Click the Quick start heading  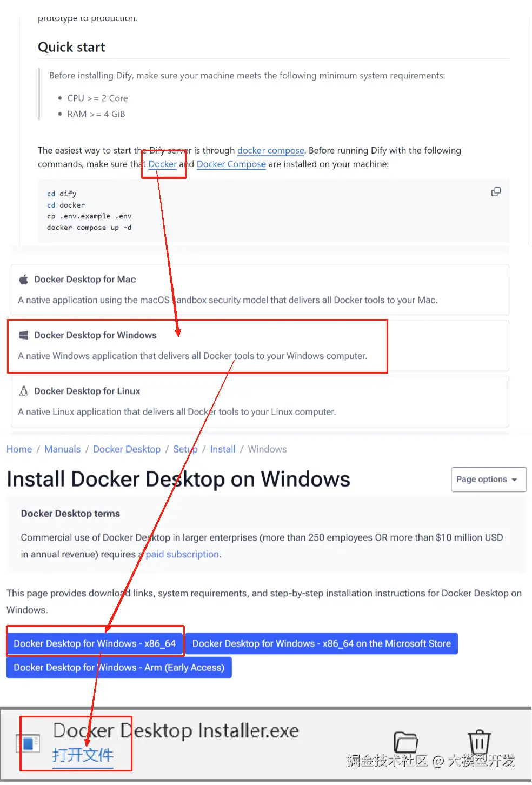point(71,47)
